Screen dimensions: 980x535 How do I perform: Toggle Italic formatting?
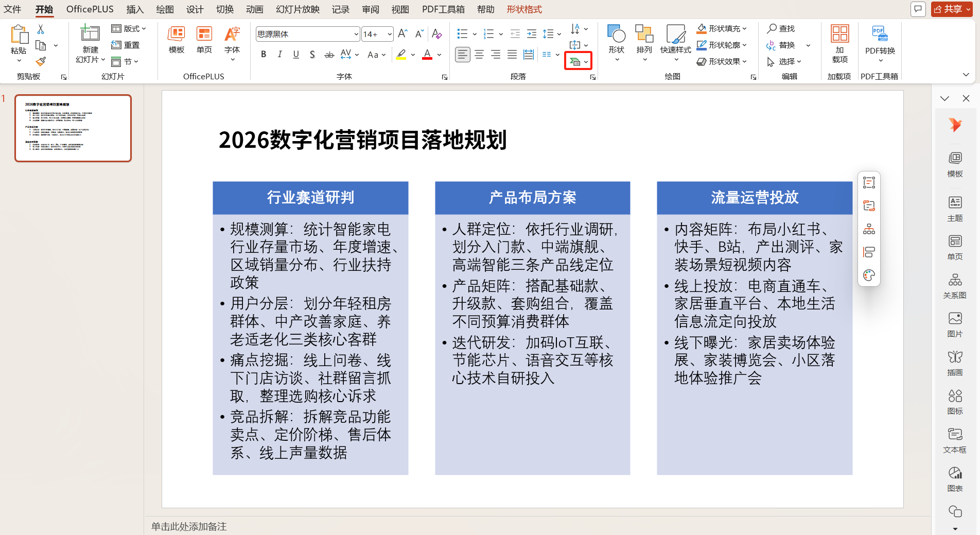point(279,55)
